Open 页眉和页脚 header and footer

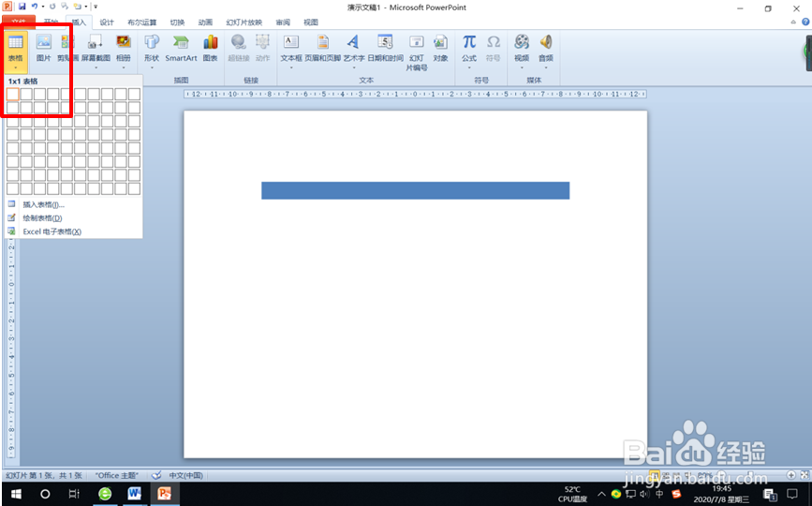322,48
